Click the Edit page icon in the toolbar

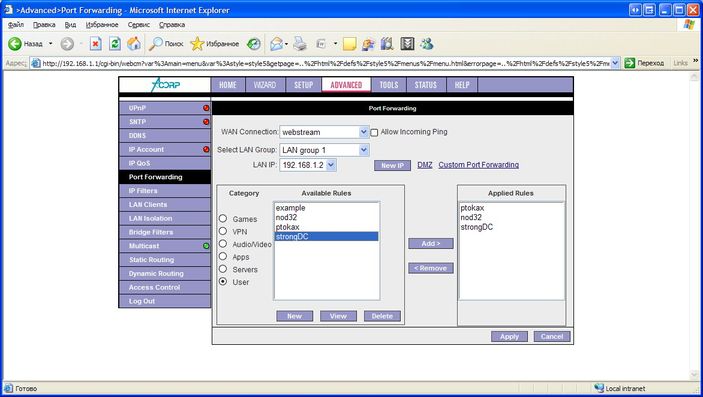pyautogui.click(x=321, y=44)
